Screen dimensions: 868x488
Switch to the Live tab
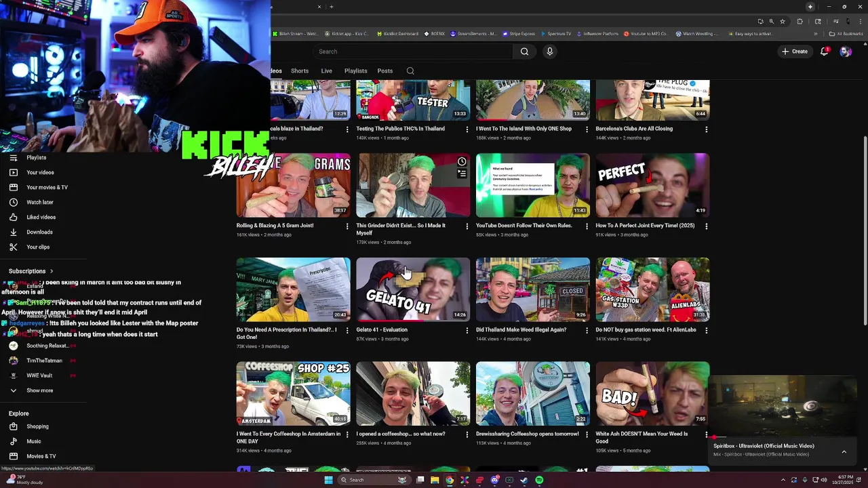326,70
